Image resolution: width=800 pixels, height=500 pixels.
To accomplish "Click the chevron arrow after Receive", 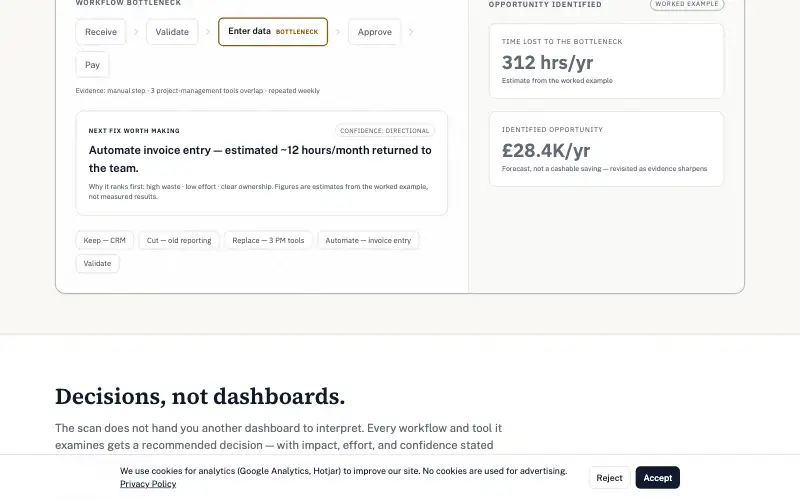I will [136, 32].
